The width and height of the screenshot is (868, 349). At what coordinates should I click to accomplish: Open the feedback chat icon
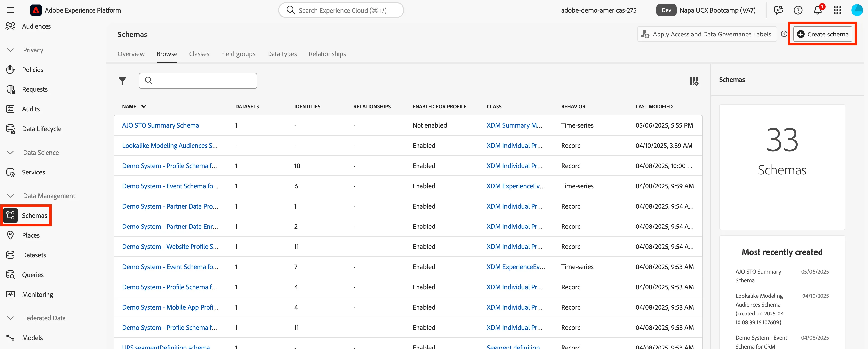tap(778, 10)
